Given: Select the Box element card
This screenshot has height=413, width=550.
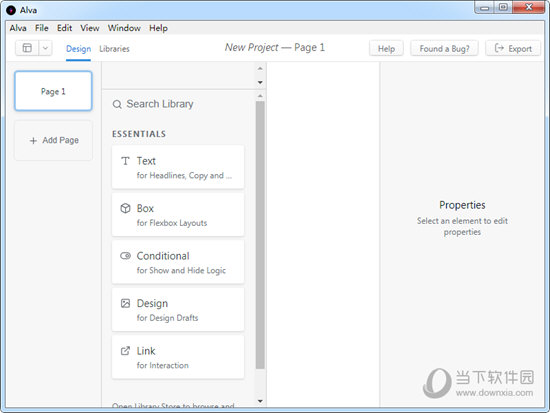Looking at the screenshot, I should coord(178,214).
